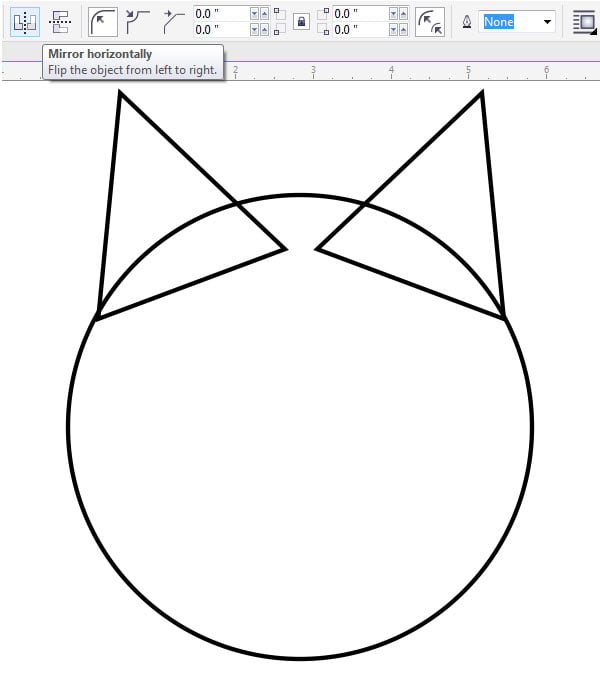
Task: Click the Mirror vertically button
Action: (x=60, y=22)
